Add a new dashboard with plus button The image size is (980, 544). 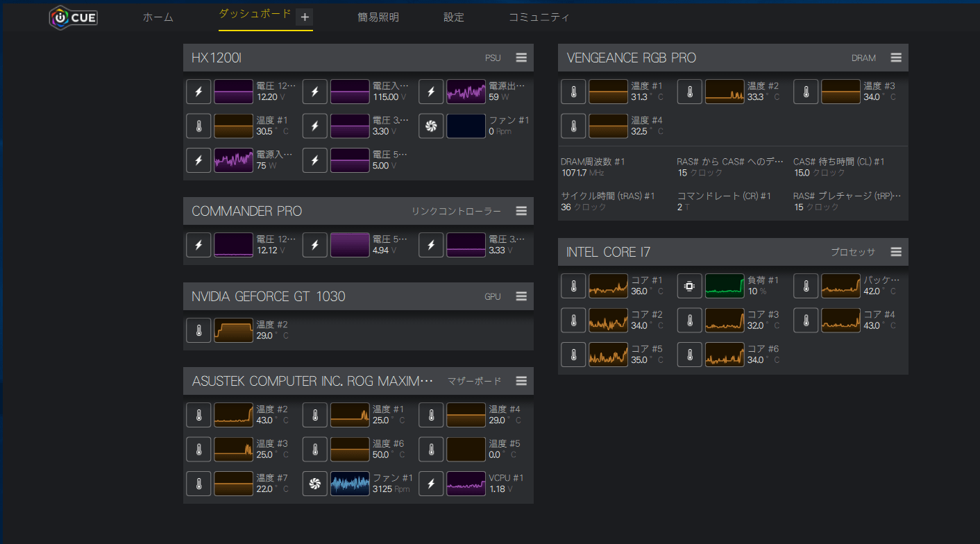[304, 17]
